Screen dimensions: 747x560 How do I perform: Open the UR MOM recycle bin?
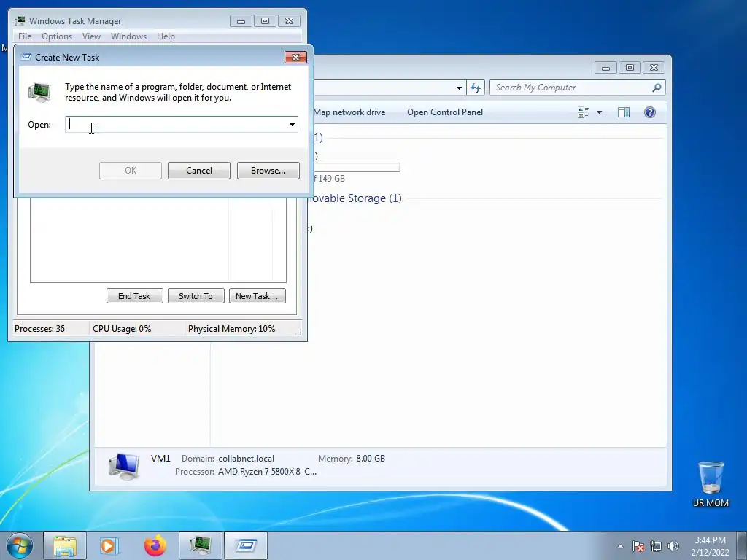click(x=711, y=484)
